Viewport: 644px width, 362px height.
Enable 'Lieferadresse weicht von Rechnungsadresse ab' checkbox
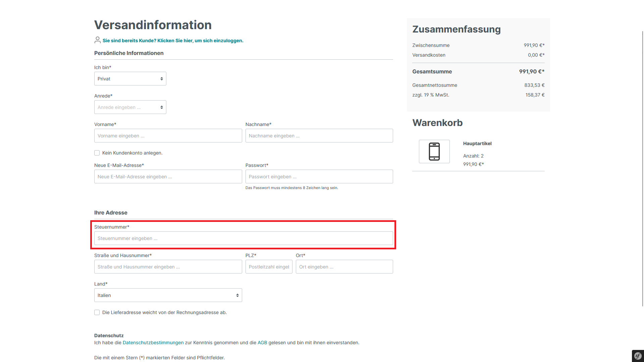point(97,312)
